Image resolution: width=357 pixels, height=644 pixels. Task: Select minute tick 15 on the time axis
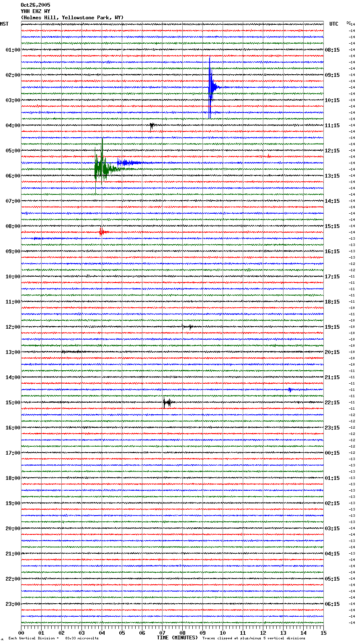[323, 633]
